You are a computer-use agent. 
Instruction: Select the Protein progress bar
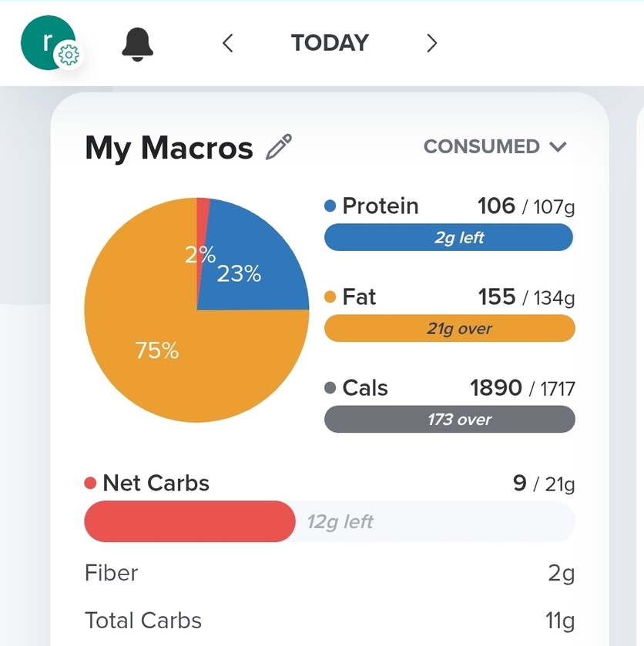449,238
